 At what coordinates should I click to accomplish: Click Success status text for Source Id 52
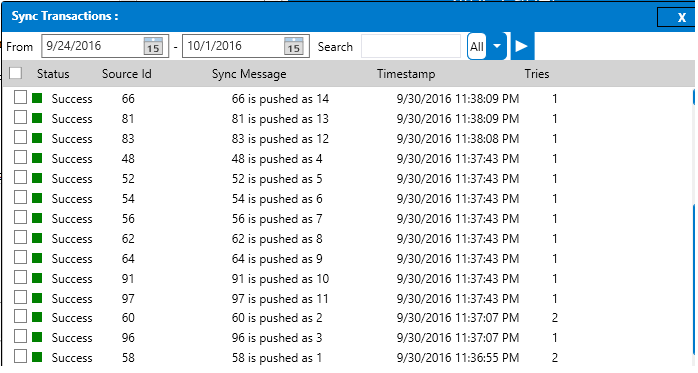tap(72, 179)
